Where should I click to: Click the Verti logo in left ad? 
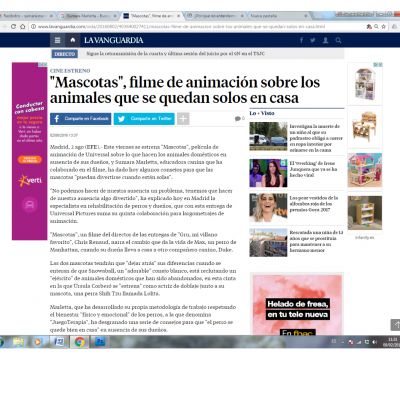coord(30,180)
